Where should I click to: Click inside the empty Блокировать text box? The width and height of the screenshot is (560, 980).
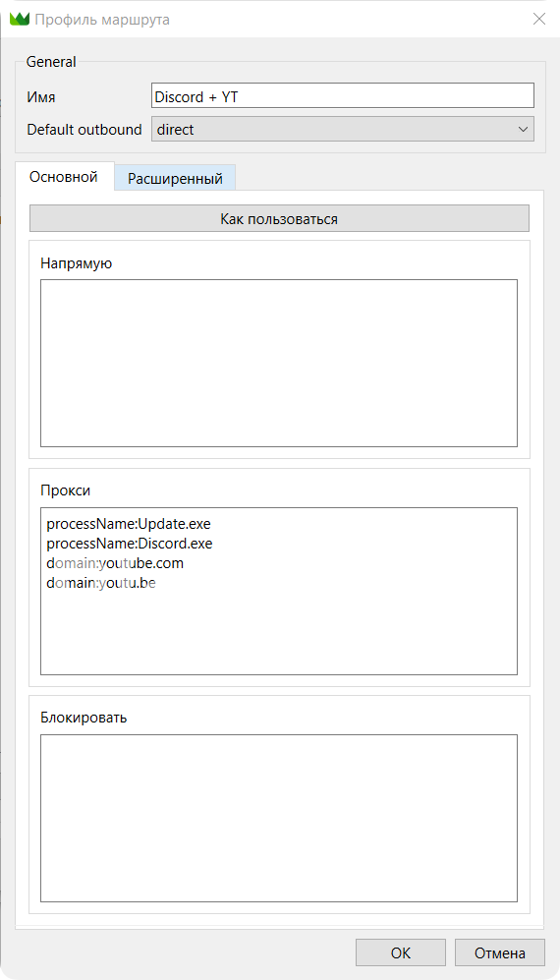click(x=279, y=818)
